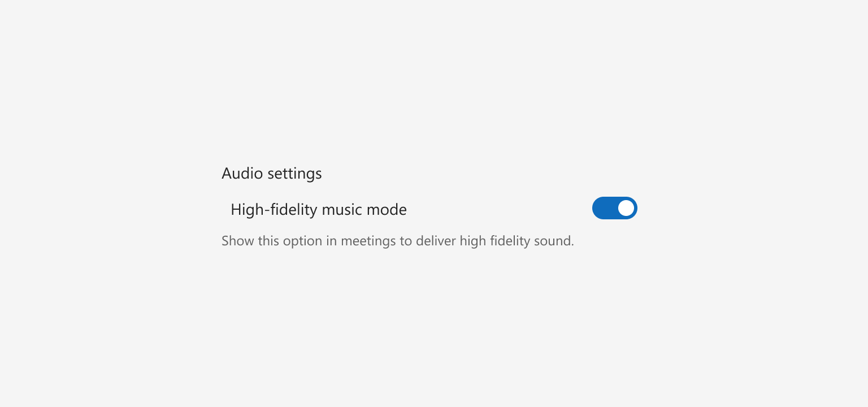This screenshot has width=868, height=407.
Task: Click 'High-fidelity' in the option label
Action: pos(274,210)
